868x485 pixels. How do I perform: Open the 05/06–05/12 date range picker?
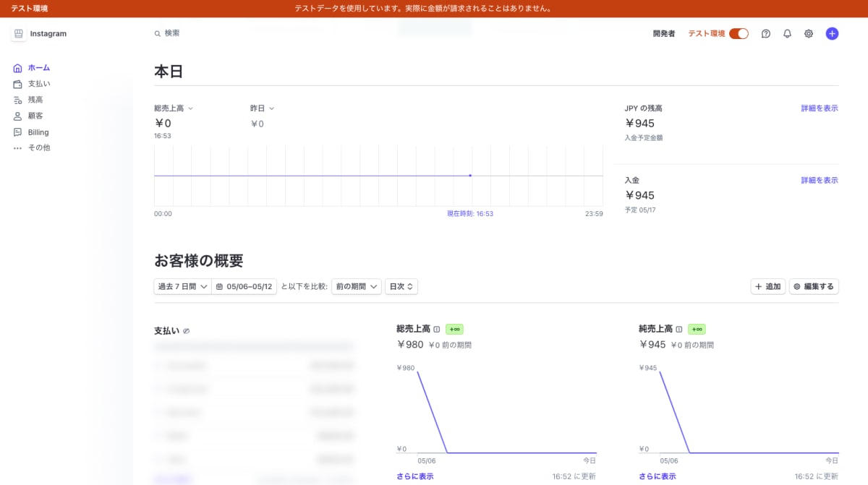(244, 286)
